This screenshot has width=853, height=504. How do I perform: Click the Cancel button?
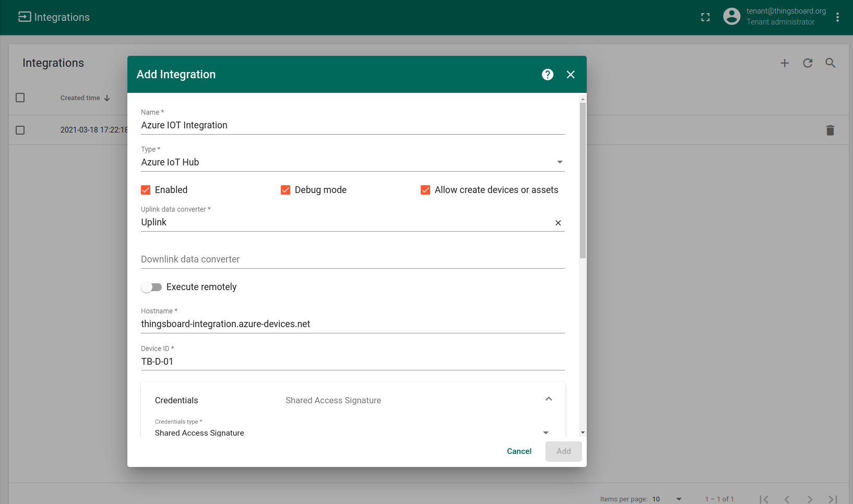[x=519, y=451]
